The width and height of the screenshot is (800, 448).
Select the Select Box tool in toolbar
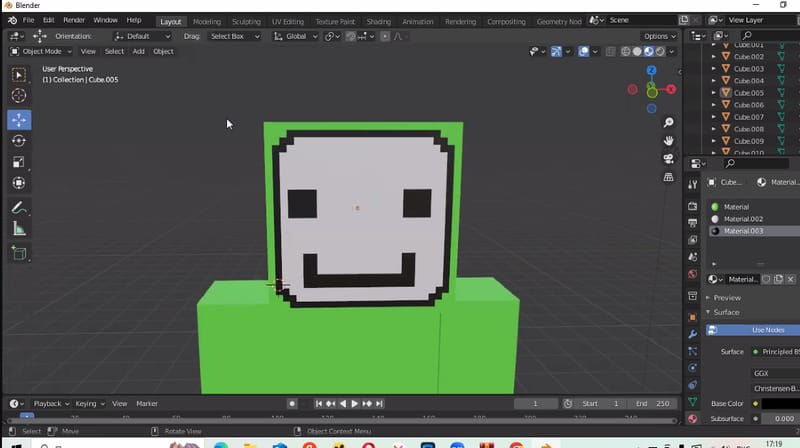point(19,75)
